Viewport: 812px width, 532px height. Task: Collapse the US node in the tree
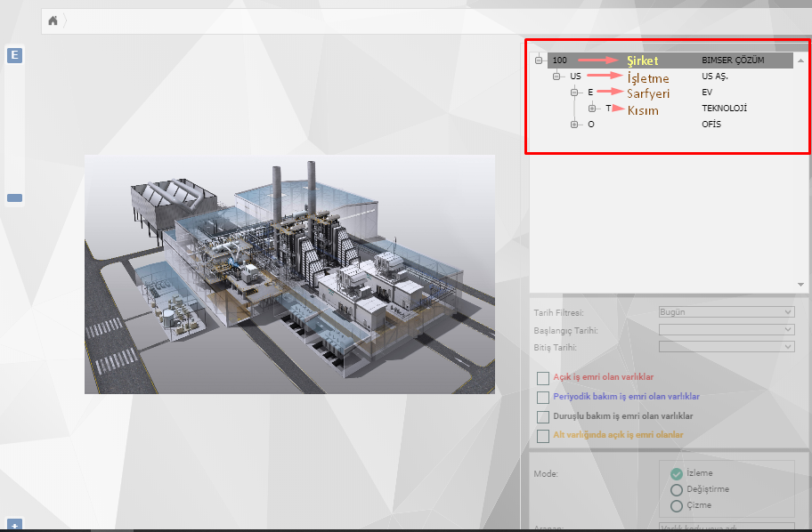[x=556, y=77]
